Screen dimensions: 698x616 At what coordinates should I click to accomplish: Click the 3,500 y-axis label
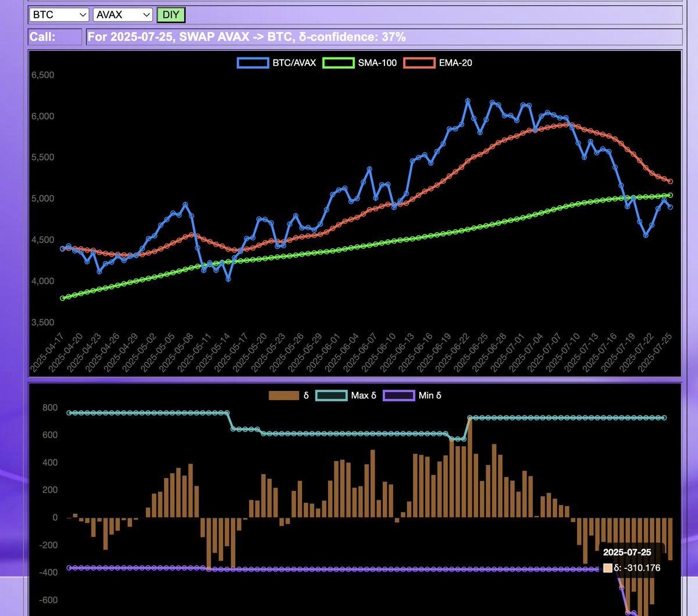pyautogui.click(x=42, y=322)
